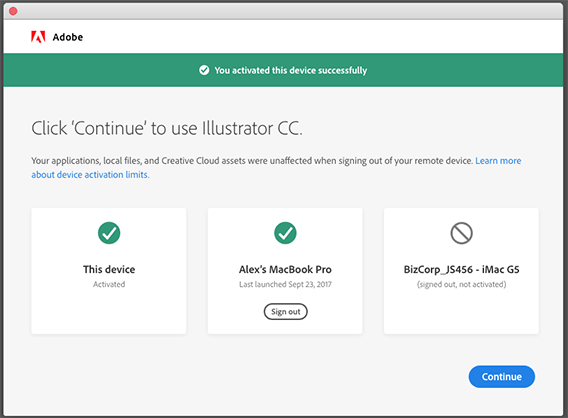Click the 'Adobe' wordmark text
568x418 pixels.
68,37
